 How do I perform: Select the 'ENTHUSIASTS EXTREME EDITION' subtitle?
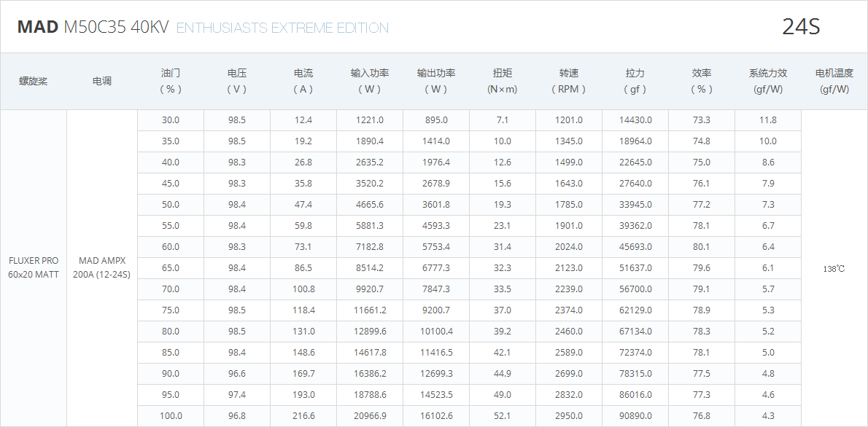(x=282, y=28)
